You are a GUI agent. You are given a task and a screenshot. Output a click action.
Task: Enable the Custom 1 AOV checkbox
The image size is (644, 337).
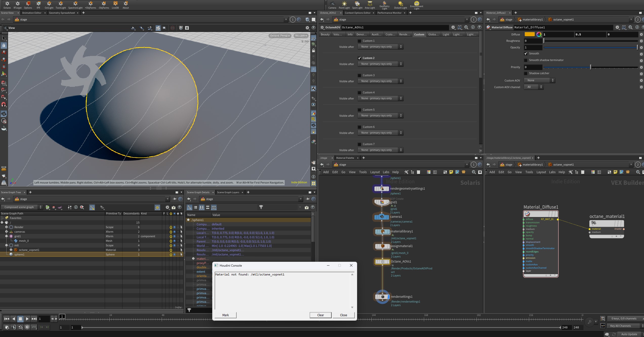pyautogui.click(x=359, y=41)
